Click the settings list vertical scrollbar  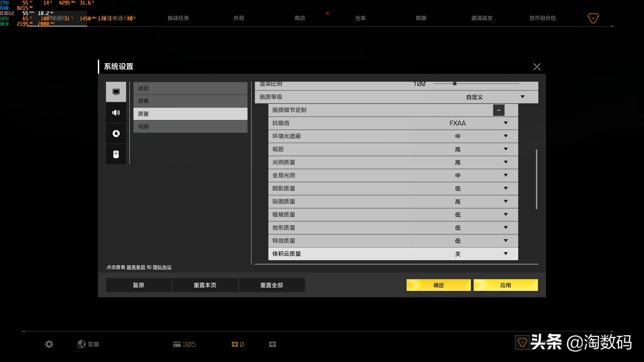coord(537,179)
